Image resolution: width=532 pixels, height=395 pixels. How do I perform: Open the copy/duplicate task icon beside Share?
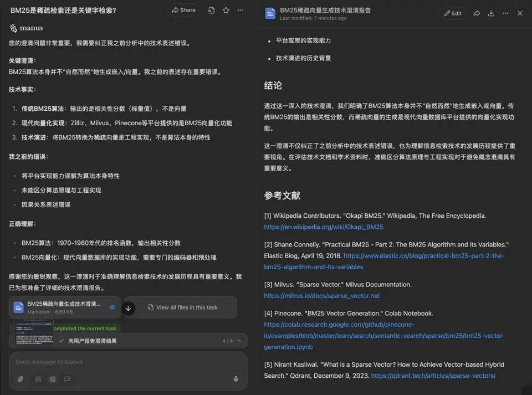211,10
